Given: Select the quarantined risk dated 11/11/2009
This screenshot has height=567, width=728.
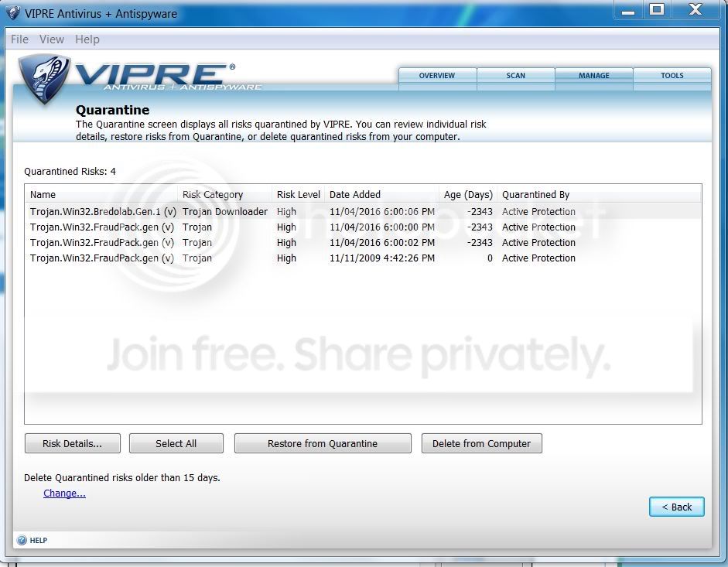Looking at the screenshot, I should [363, 258].
